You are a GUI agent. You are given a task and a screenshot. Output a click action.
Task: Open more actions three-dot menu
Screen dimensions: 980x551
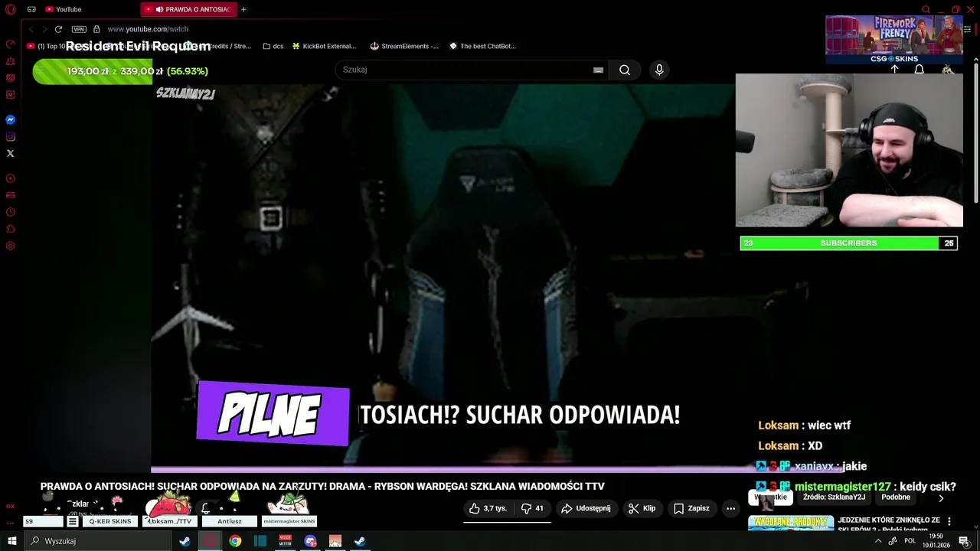(730, 508)
